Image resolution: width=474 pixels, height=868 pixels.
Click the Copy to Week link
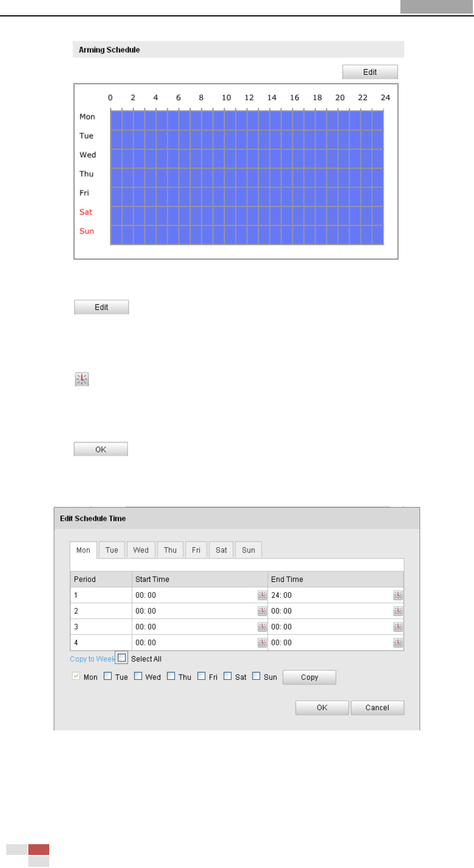click(x=92, y=659)
